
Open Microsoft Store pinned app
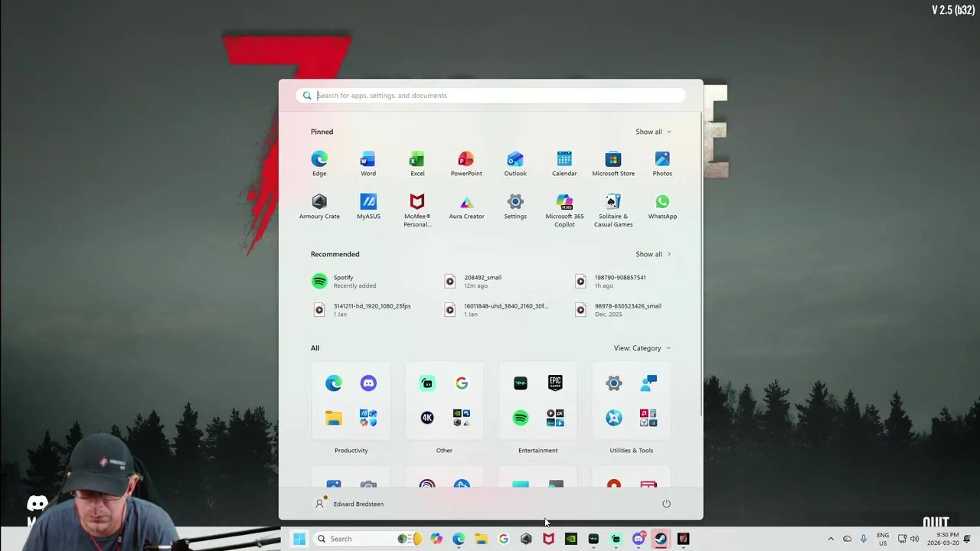613,163
